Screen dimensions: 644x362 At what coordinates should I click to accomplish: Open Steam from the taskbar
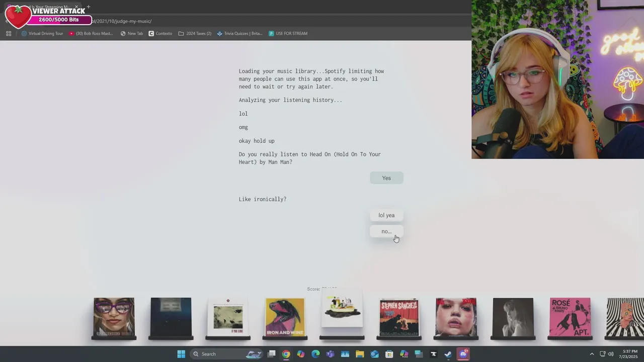click(448, 354)
